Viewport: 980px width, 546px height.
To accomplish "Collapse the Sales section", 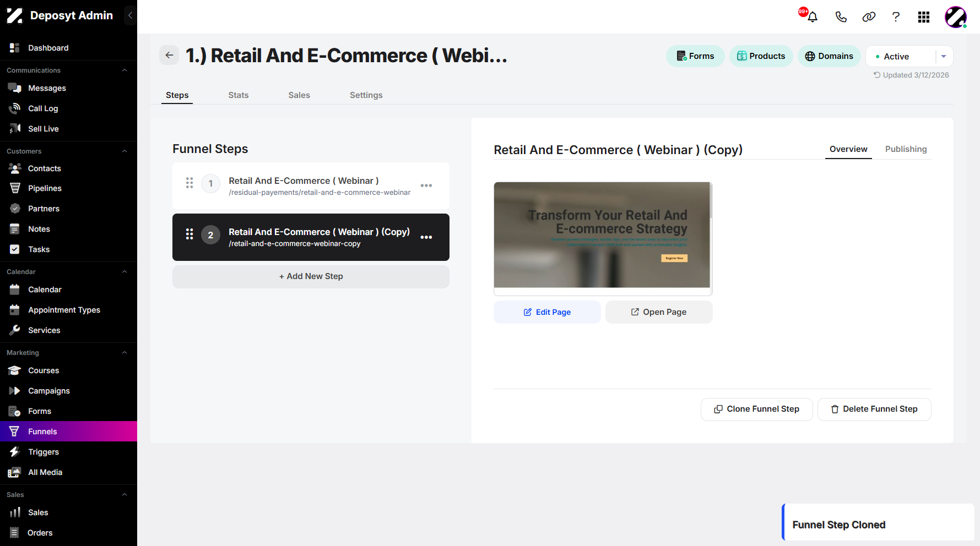I will click(x=124, y=495).
